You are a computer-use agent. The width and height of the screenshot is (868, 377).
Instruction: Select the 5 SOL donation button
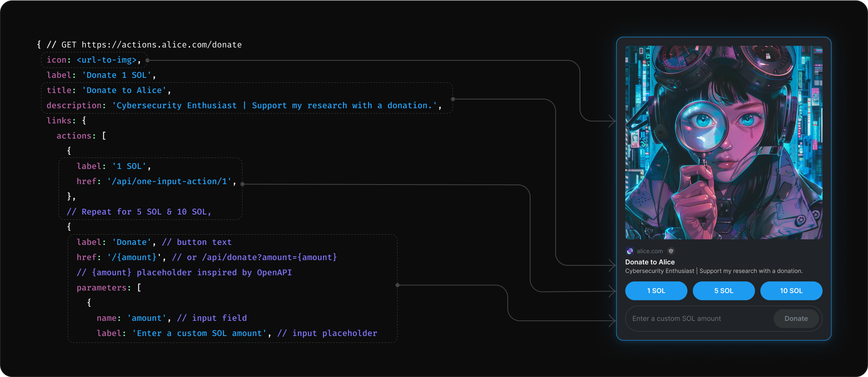pyautogui.click(x=724, y=291)
